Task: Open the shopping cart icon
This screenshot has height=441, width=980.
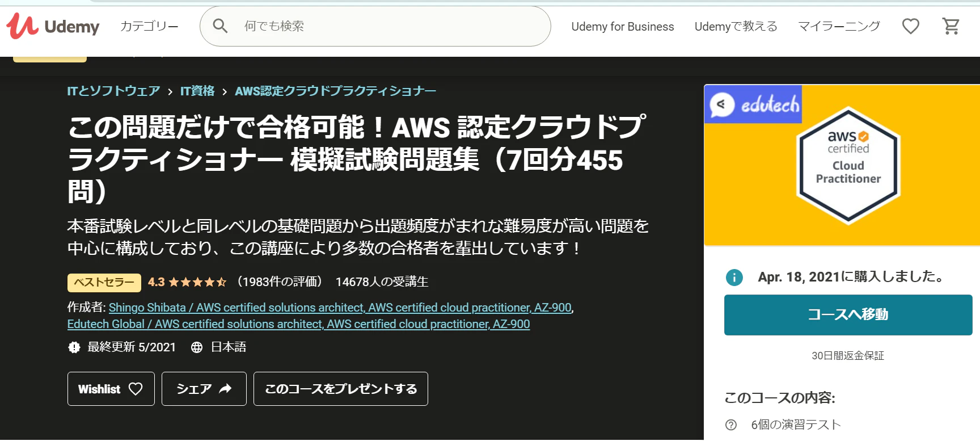Action: click(x=951, y=26)
